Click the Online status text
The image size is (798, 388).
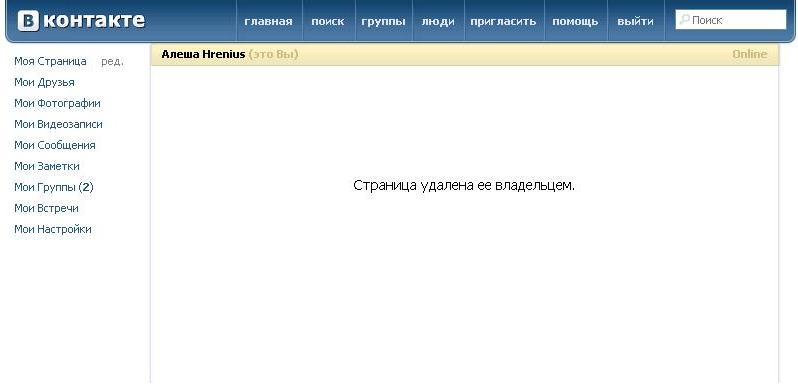click(x=750, y=54)
